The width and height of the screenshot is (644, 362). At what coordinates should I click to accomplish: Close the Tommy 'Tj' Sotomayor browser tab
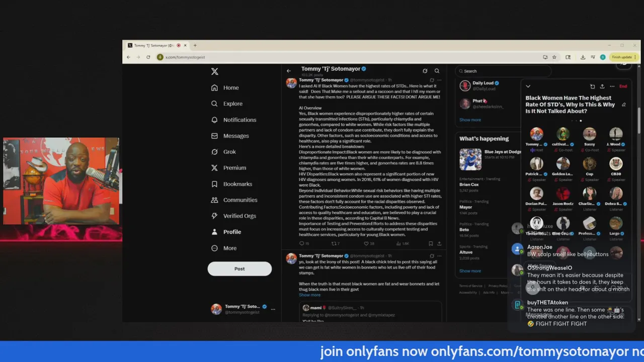pyautogui.click(x=185, y=45)
